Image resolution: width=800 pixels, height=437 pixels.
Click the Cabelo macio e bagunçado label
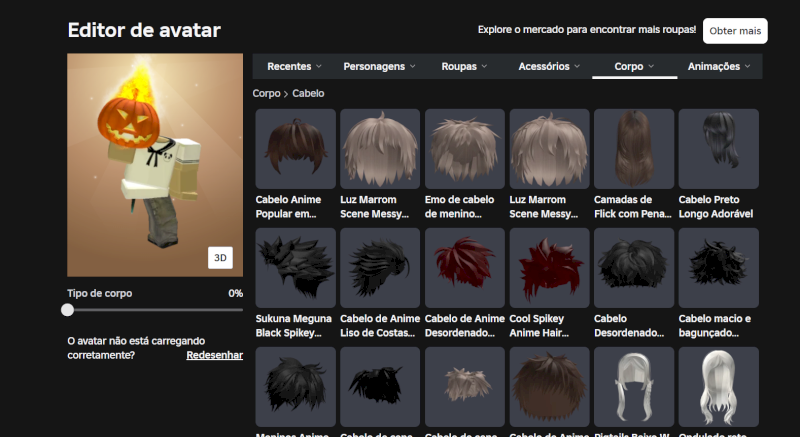pos(715,325)
